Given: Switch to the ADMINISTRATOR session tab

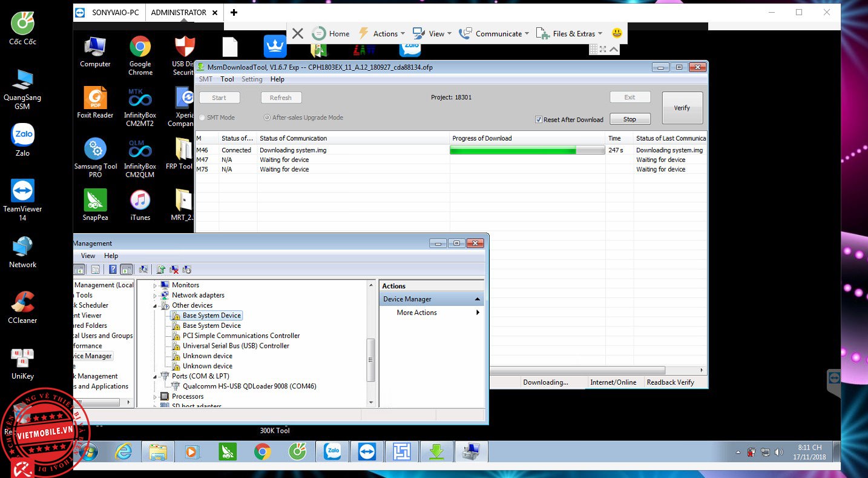Looking at the screenshot, I should coord(185,12).
